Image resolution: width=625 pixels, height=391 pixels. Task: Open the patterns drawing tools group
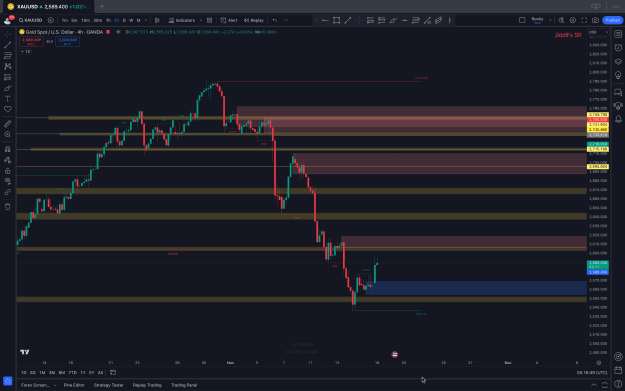click(x=8, y=67)
